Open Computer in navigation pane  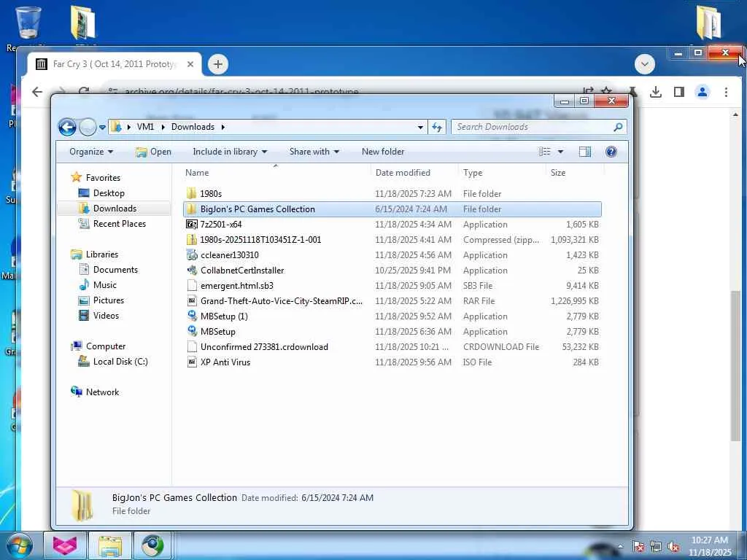98,346
